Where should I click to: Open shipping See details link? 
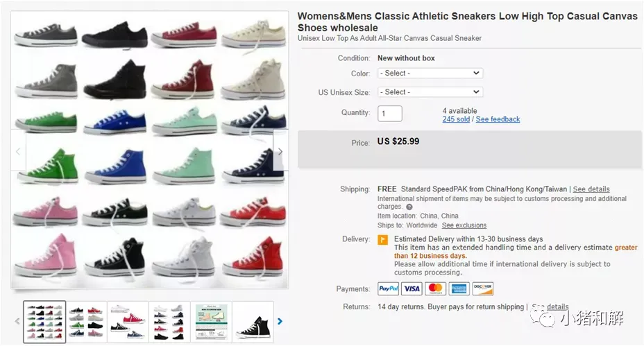591,189
